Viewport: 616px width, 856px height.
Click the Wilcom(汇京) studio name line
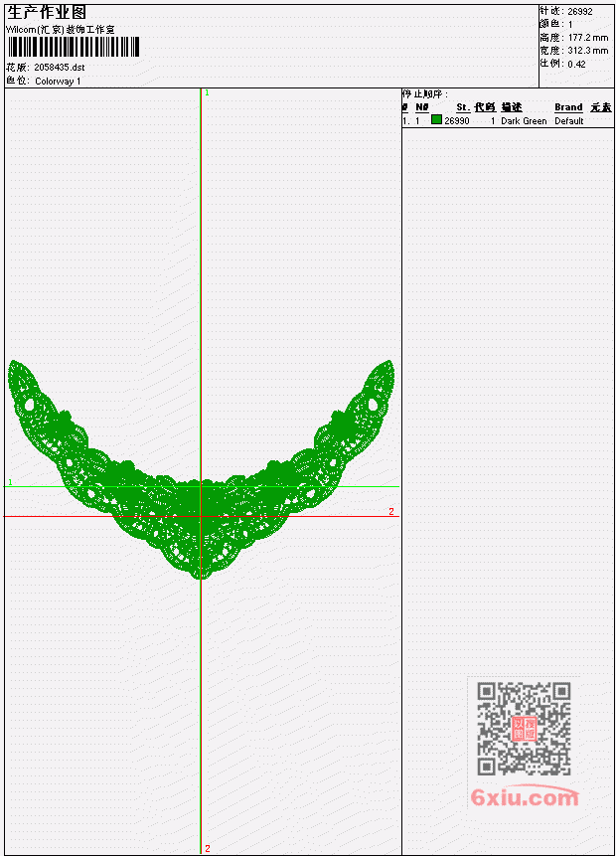tap(61, 30)
